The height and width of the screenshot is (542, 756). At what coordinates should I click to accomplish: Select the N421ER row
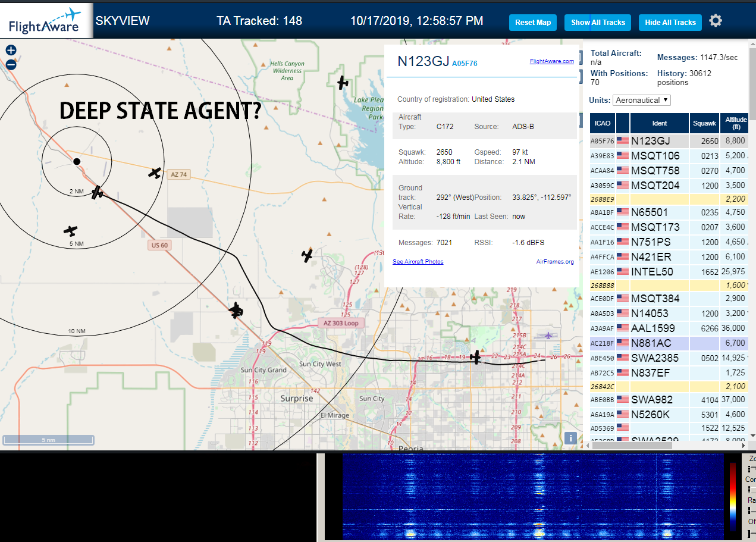[x=669, y=257]
